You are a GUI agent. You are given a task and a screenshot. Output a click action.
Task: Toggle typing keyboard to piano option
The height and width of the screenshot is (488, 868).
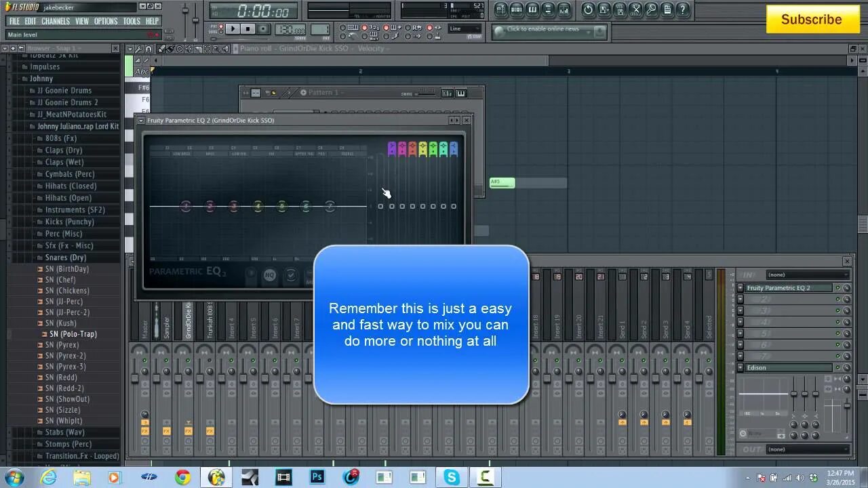point(342,27)
